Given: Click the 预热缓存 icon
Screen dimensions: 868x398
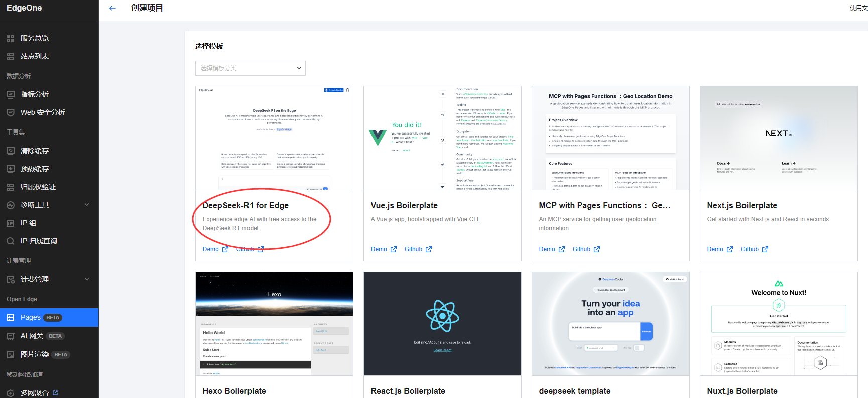Looking at the screenshot, I should point(11,169).
